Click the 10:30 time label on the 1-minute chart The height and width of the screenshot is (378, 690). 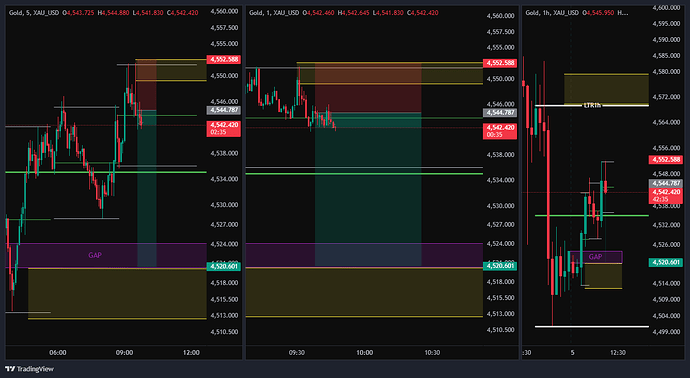click(x=432, y=352)
